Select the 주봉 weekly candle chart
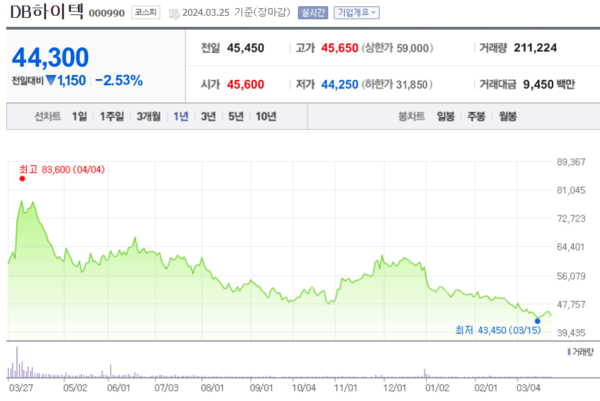The height and width of the screenshot is (401, 600). tap(477, 117)
